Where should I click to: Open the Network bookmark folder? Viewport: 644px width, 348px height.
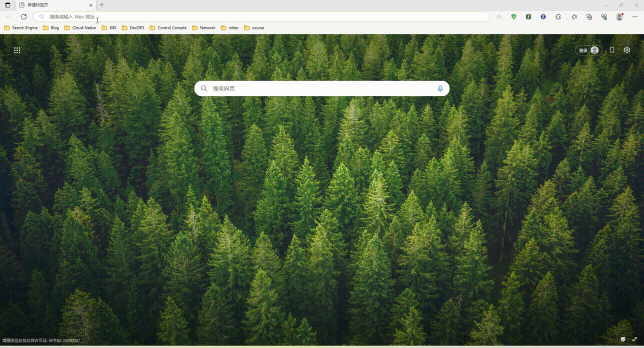click(203, 28)
